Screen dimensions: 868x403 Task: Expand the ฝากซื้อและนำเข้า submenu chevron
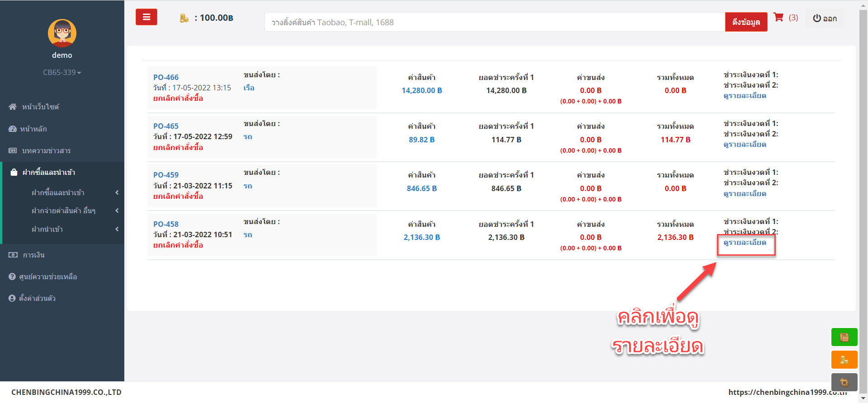117,192
